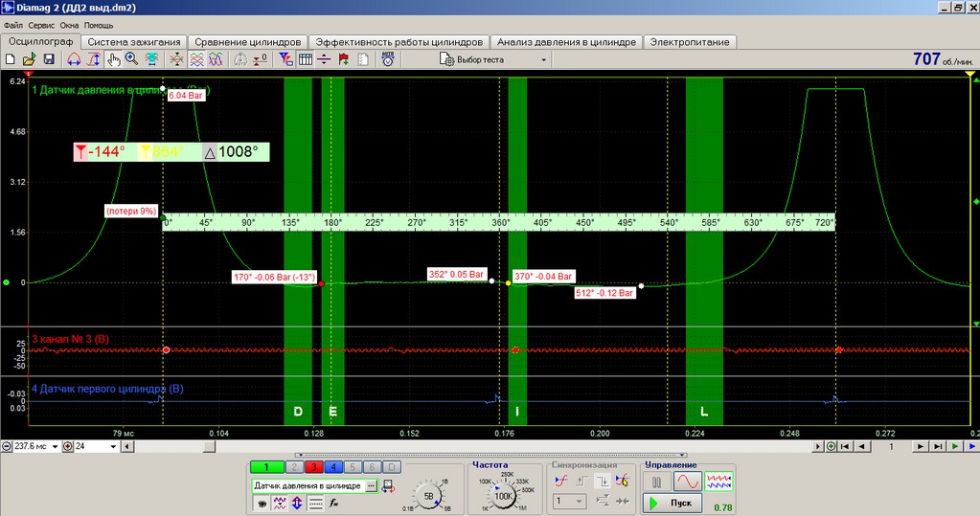Image resolution: width=980 pixels, height=516 pixels.
Task: Open sensor picker ellipsis for Датчик давления
Action: pyautogui.click(x=372, y=486)
